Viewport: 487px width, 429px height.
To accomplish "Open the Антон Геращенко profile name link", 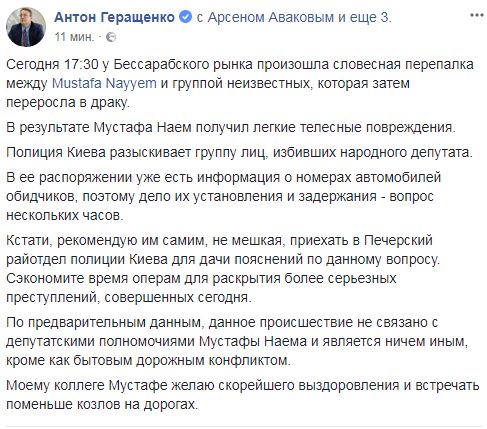I will pos(114,17).
